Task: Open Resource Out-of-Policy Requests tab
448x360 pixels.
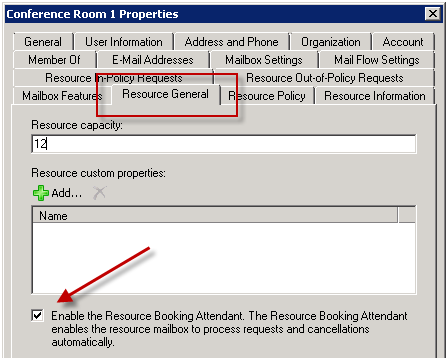Action: coord(325,78)
